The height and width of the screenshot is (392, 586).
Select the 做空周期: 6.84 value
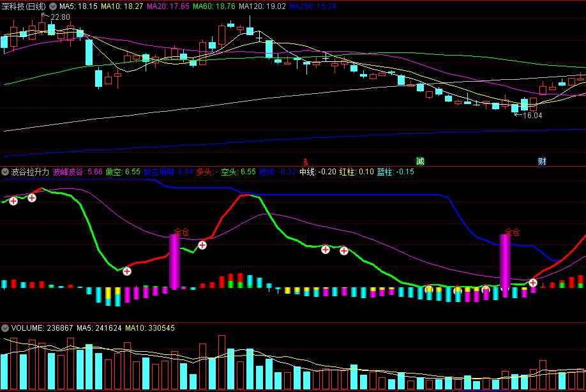coord(168,172)
